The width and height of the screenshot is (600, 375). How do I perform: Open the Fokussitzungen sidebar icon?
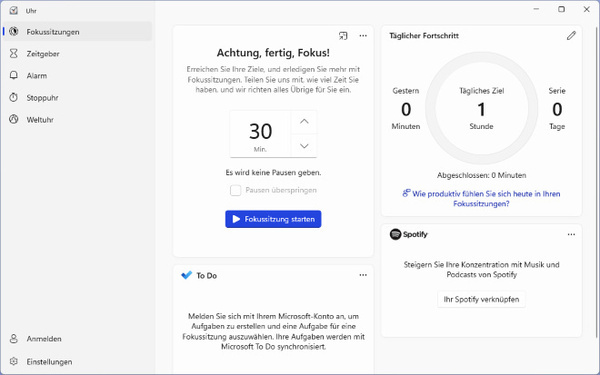pyautogui.click(x=14, y=31)
